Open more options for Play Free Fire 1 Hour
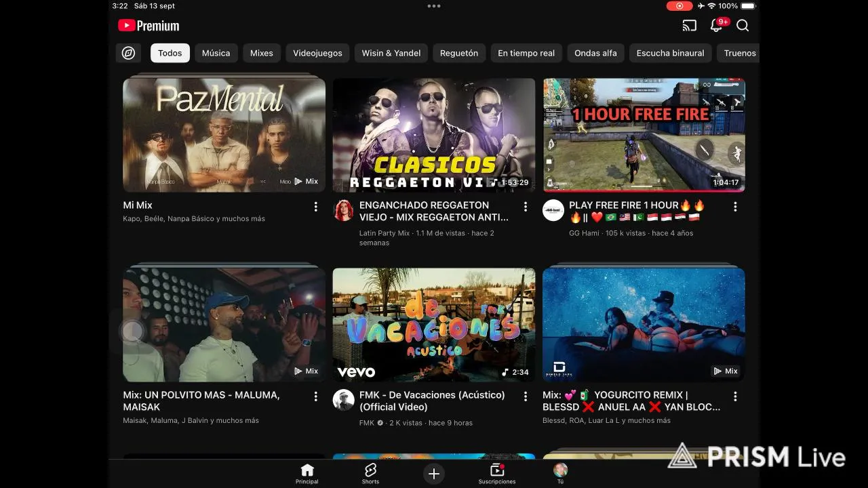Image resolution: width=868 pixels, height=488 pixels. pos(735,207)
